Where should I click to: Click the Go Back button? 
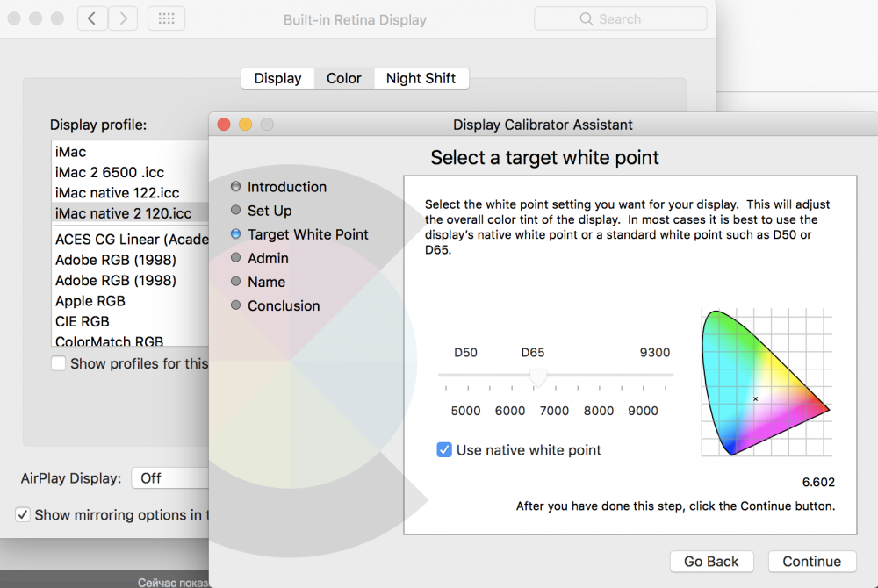pos(712,561)
